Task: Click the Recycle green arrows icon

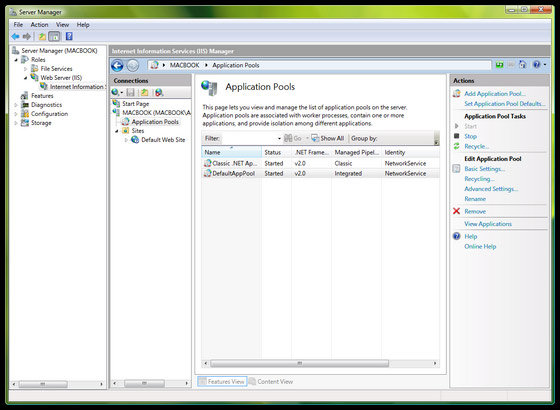Action: point(456,146)
